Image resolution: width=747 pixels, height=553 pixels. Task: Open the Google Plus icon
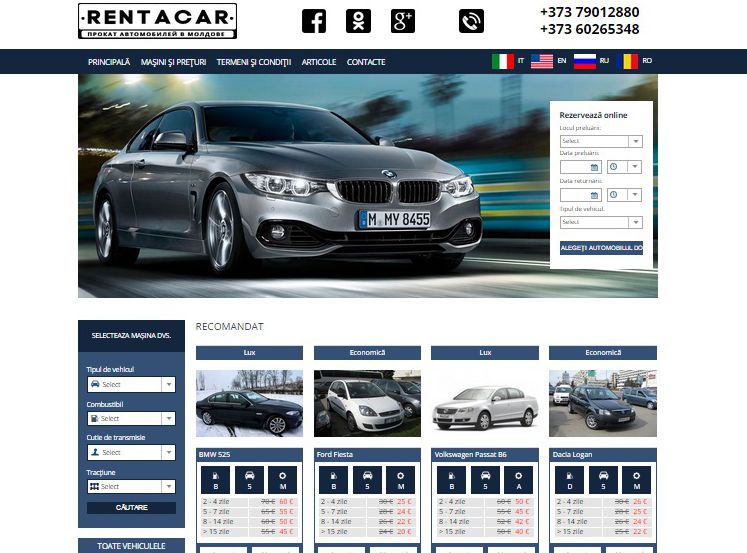tap(403, 21)
